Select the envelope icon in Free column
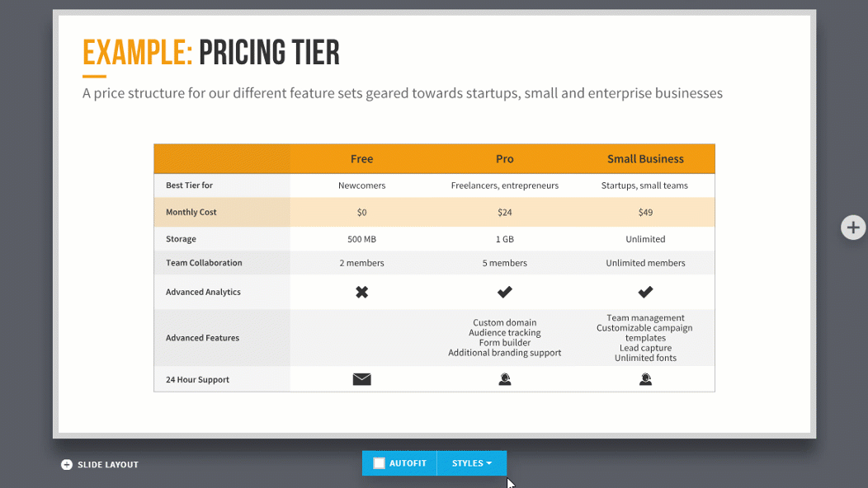Viewport: 868px width, 488px height. [x=362, y=379]
